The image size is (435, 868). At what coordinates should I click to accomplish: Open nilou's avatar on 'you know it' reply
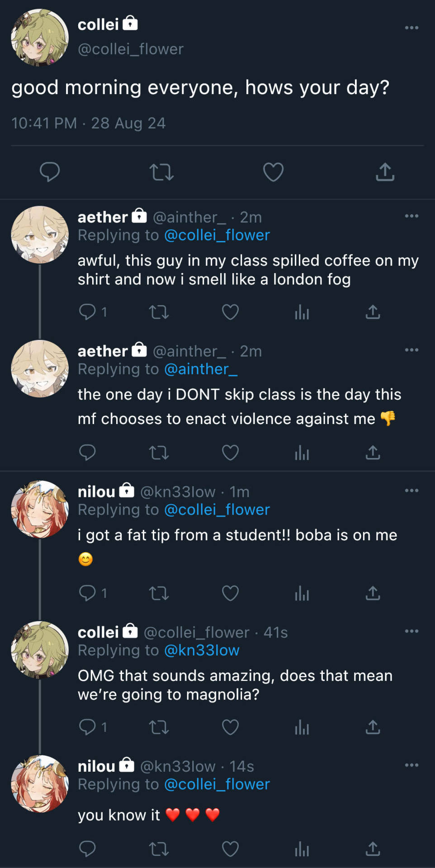click(x=40, y=783)
